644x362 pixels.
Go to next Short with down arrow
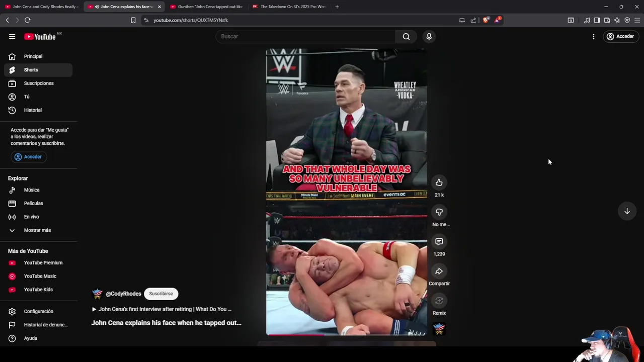(627, 211)
